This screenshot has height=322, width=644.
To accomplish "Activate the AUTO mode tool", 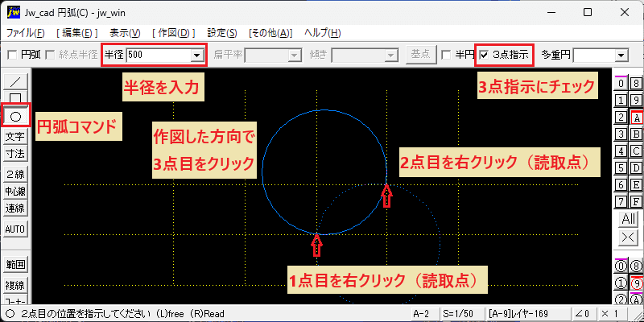I will [15, 229].
